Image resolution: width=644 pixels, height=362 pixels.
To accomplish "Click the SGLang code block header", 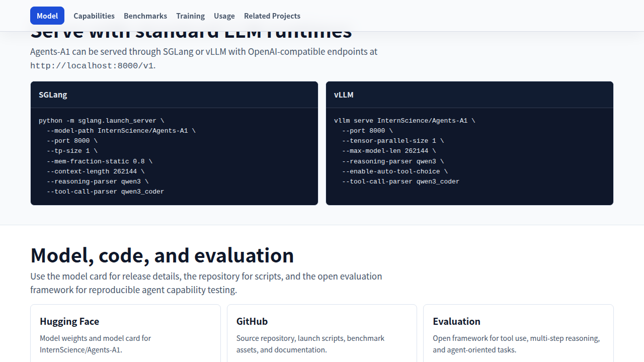I will point(174,95).
